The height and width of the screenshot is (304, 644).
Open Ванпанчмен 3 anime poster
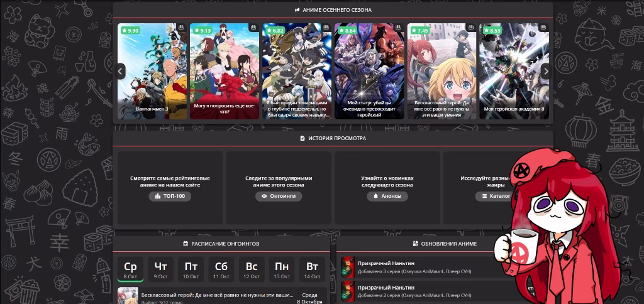click(x=152, y=72)
